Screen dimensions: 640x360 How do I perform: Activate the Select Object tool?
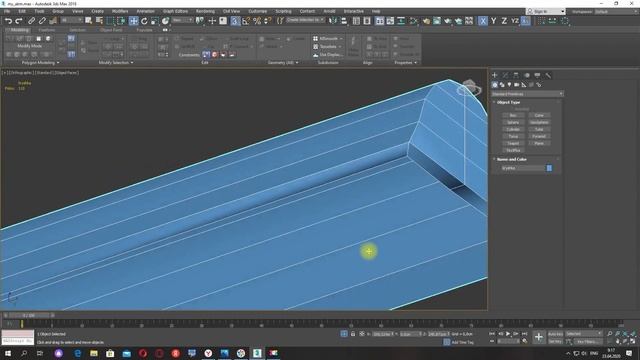[89, 20]
